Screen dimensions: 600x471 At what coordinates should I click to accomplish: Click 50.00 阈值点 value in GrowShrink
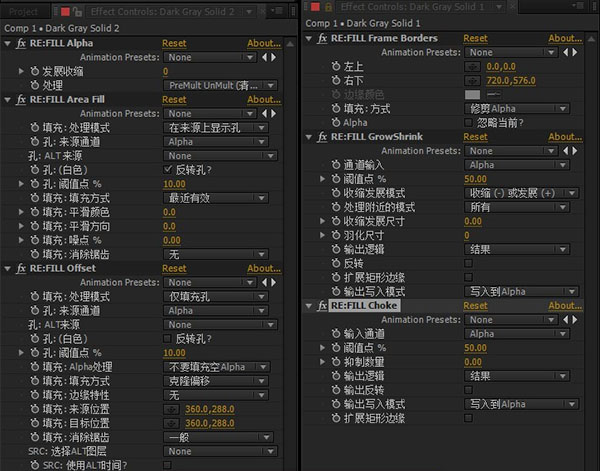pyautogui.click(x=475, y=179)
